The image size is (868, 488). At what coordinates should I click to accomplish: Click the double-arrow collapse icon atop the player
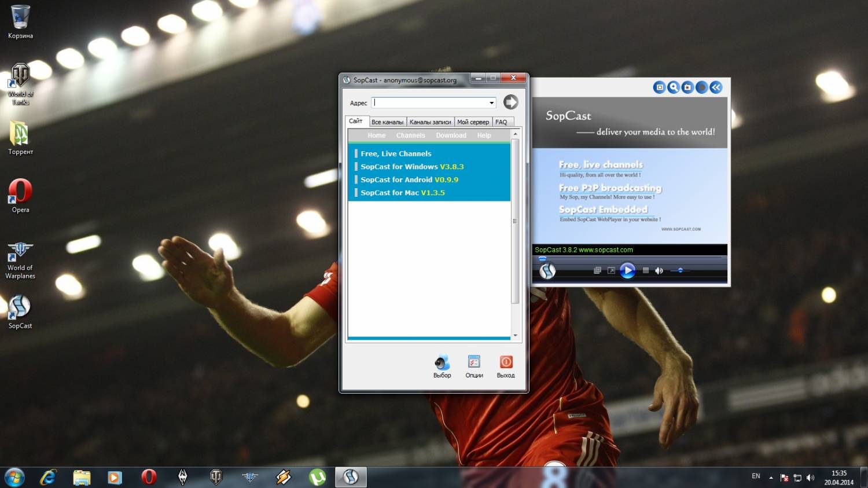click(716, 87)
